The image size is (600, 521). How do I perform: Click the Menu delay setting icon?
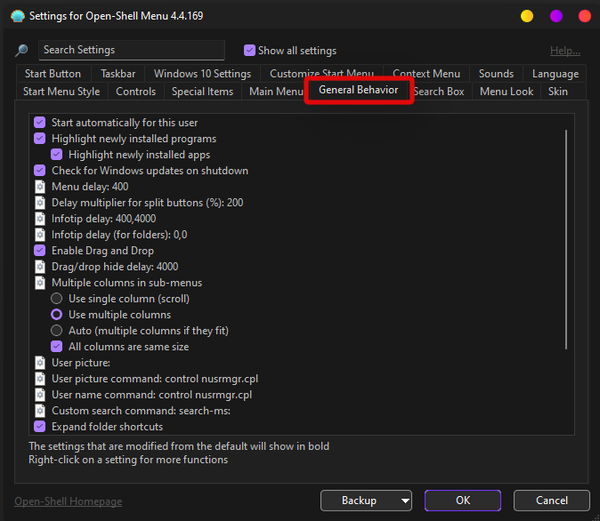40,187
